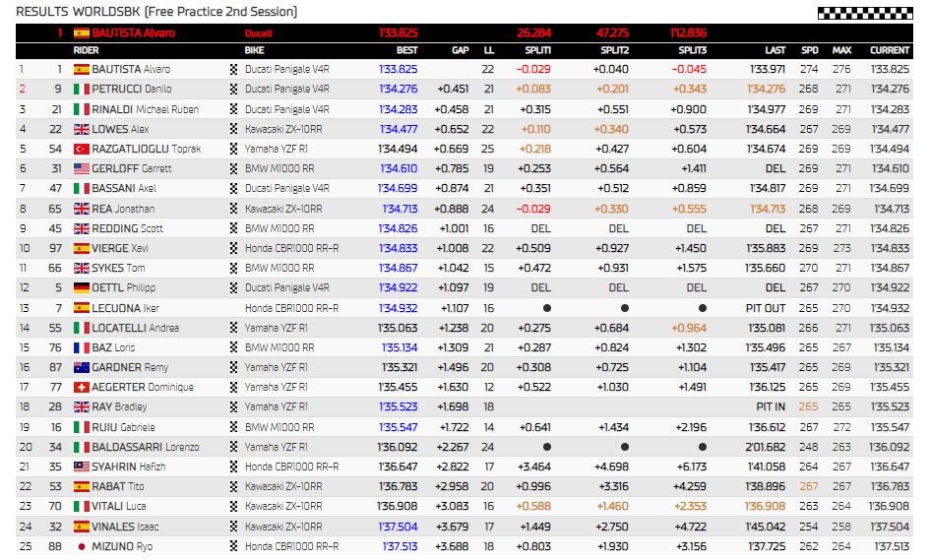Image resolution: width=930 pixels, height=560 pixels.
Task: Click the Italian flag next to PETRUCCI Danilo
Action: (82, 89)
